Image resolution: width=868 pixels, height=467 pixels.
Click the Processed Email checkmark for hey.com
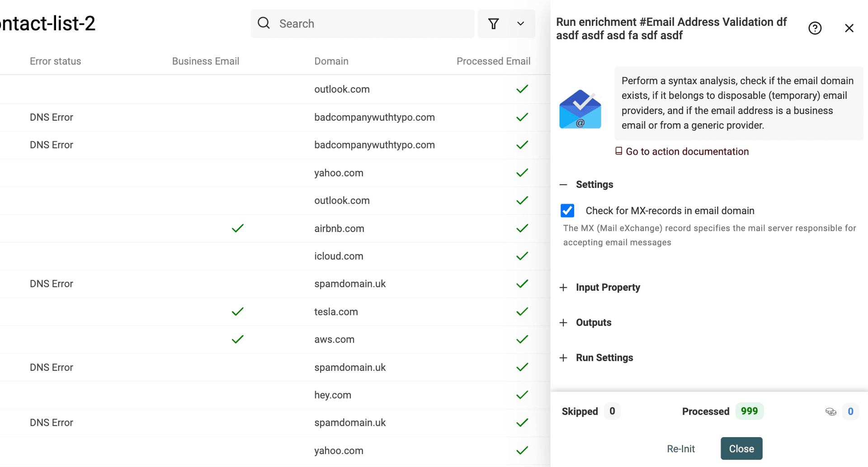[x=522, y=395]
